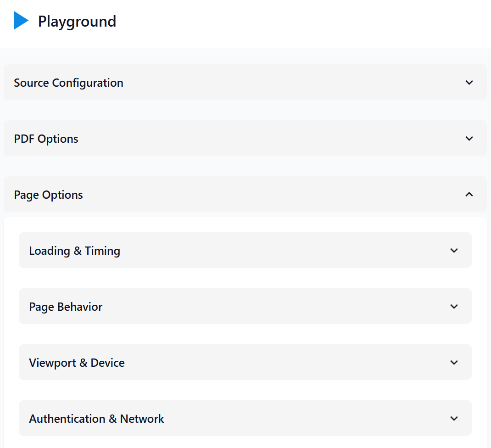Click the Page Behavior chevron icon

[454, 306]
